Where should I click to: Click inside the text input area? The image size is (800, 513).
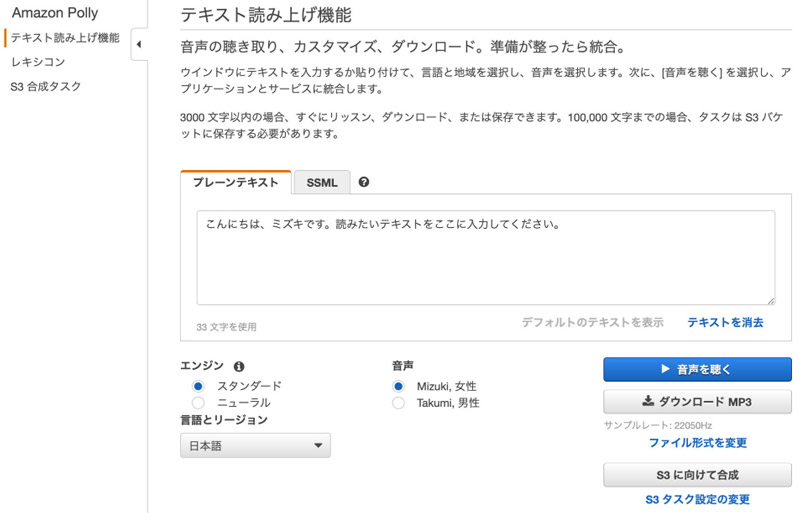coord(485,257)
